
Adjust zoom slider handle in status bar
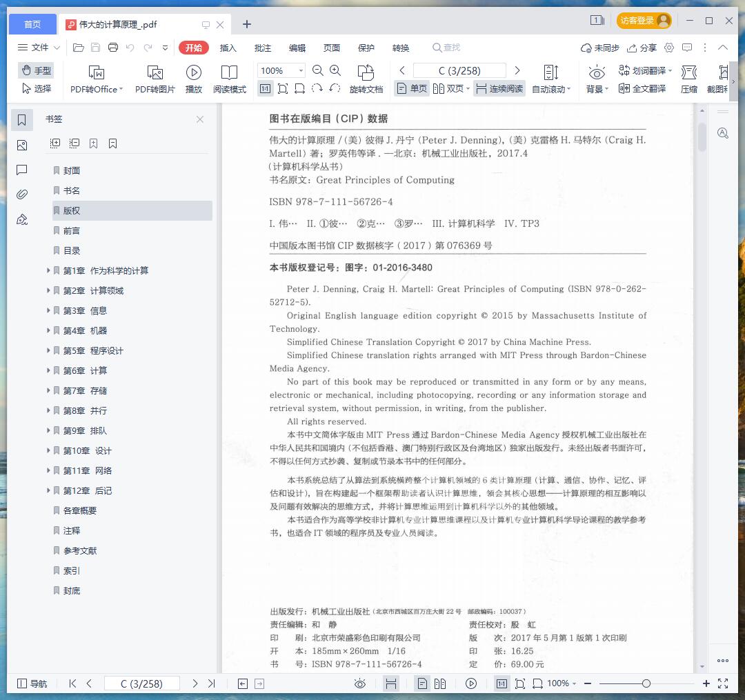pos(646,683)
